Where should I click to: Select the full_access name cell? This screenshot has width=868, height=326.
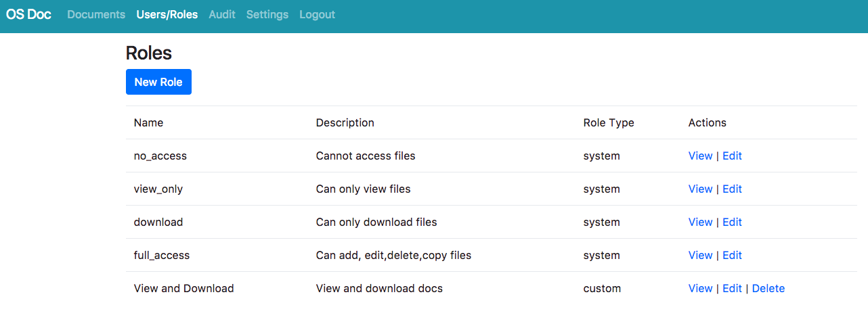point(162,255)
